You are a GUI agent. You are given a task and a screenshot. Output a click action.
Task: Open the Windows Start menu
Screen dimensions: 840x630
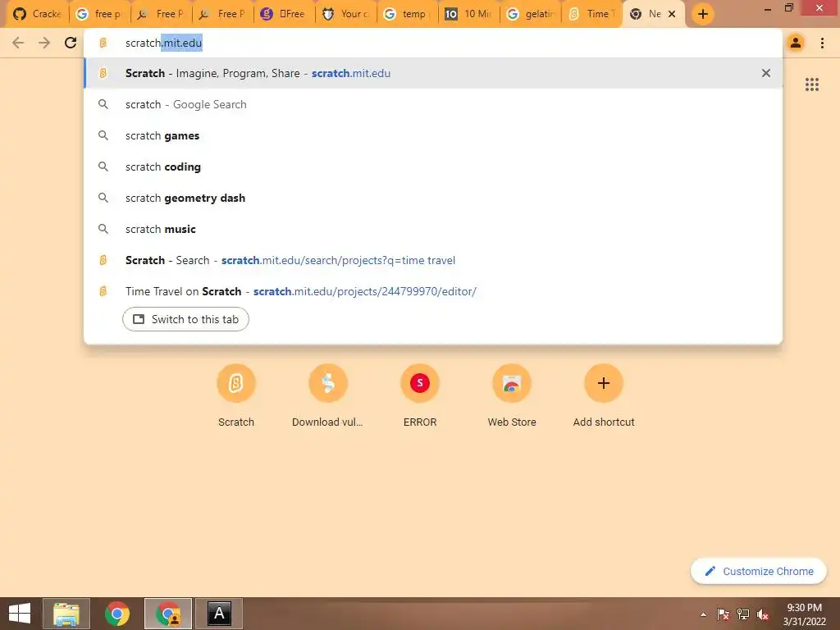[20, 614]
